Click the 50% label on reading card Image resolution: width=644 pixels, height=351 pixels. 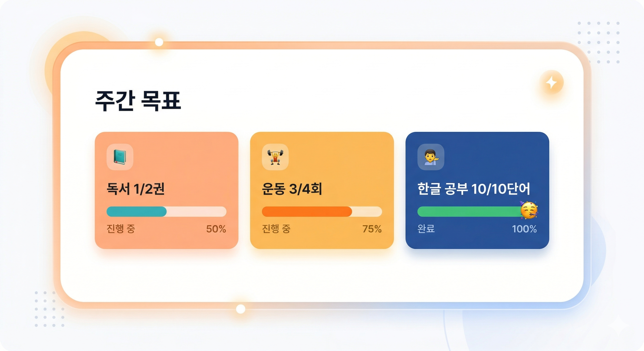coord(216,229)
